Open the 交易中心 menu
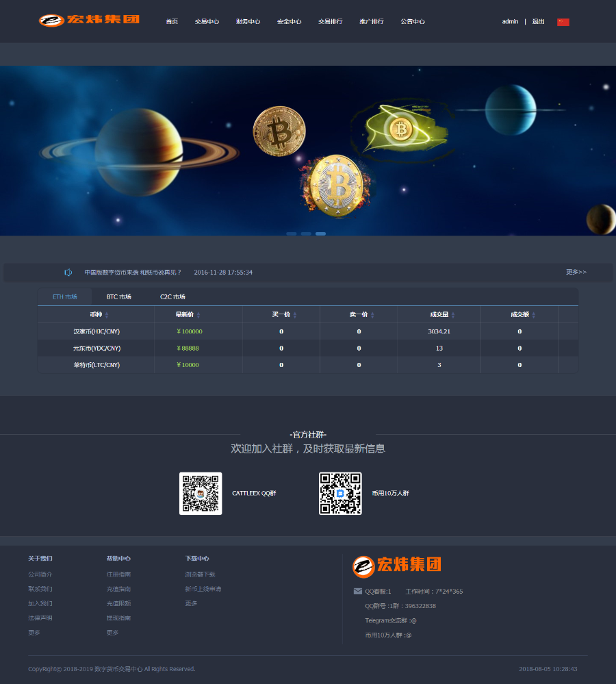This screenshot has height=684, width=616. pyautogui.click(x=207, y=21)
